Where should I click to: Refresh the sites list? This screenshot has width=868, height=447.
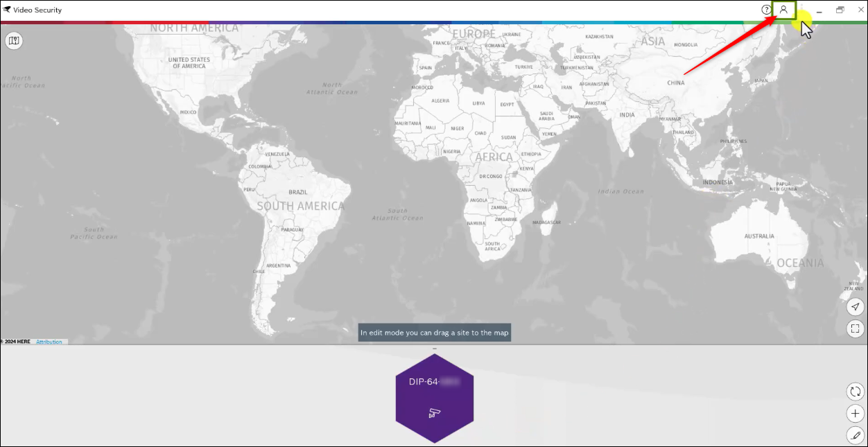pos(856,392)
